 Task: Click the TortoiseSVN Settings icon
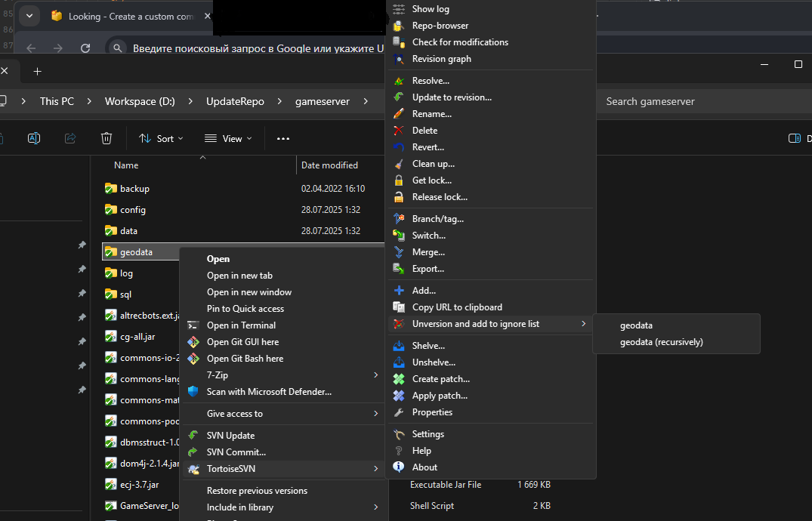399,434
